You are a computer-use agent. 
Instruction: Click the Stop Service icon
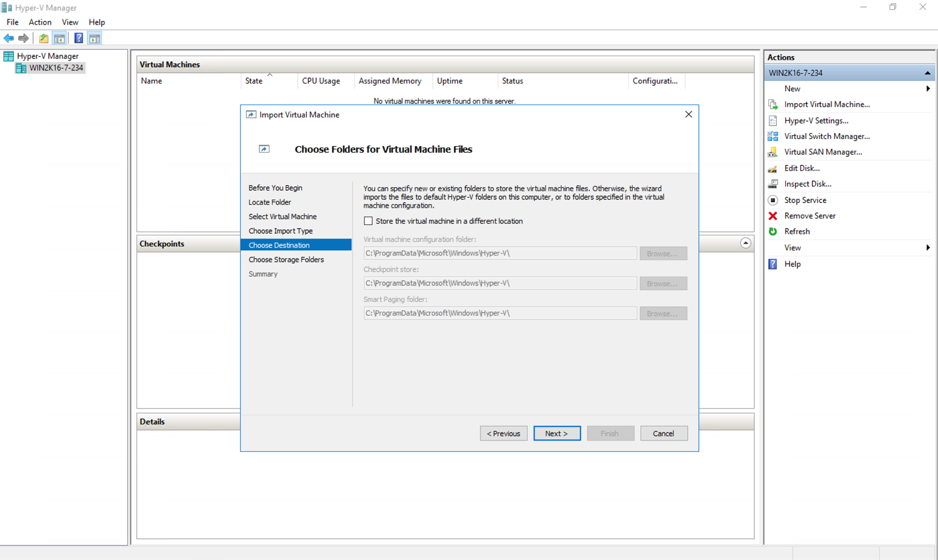(773, 200)
